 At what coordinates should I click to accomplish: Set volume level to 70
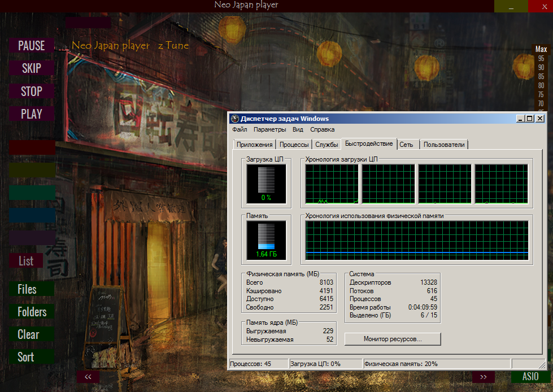541,103
